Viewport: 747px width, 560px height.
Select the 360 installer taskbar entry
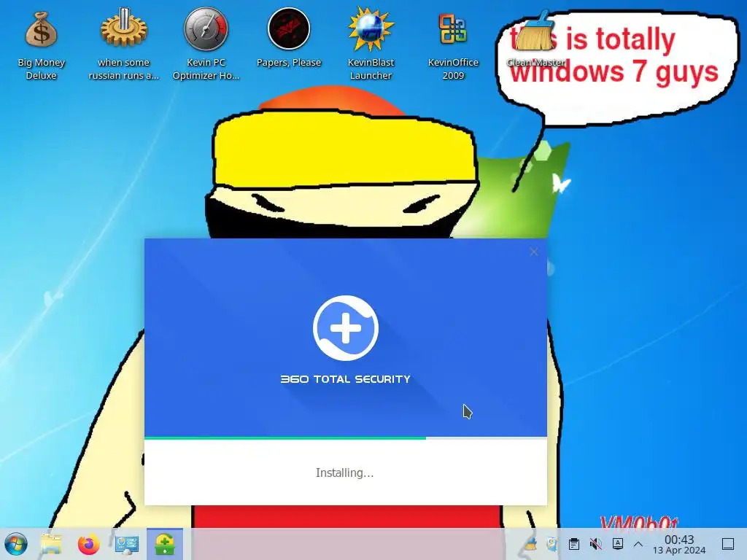(164, 544)
